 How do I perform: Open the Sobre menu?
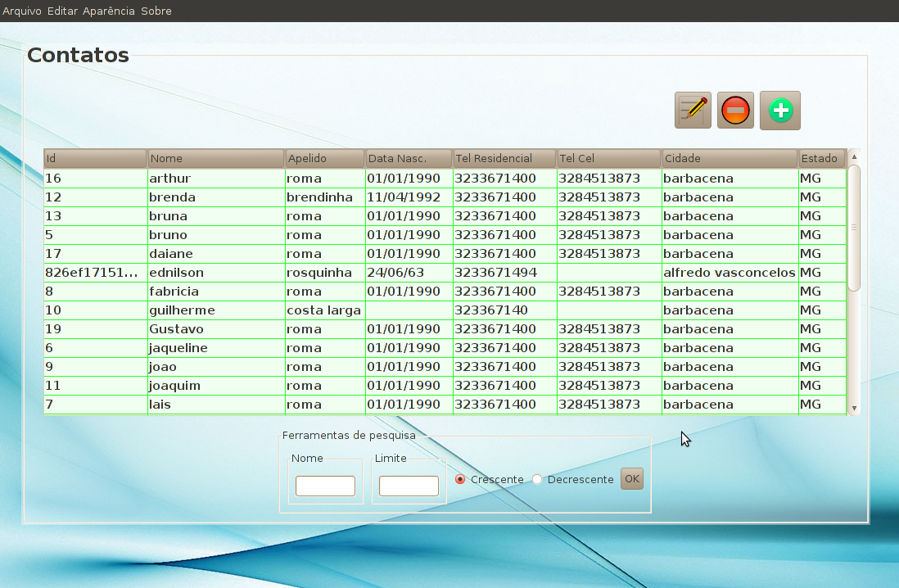coord(156,11)
